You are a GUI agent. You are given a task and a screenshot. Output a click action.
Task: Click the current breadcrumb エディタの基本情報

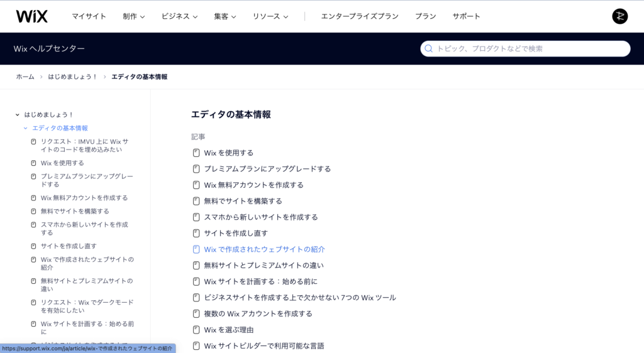point(139,77)
